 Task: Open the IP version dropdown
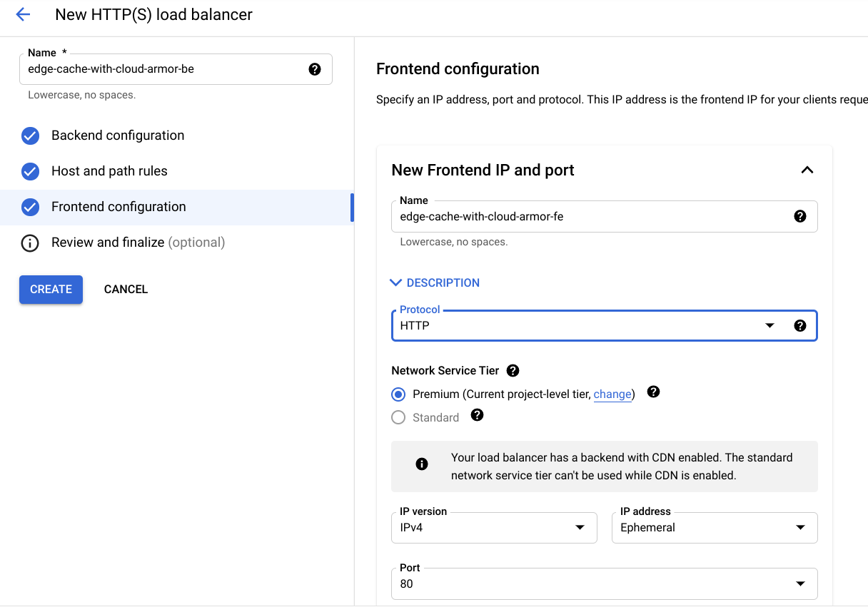494,528
